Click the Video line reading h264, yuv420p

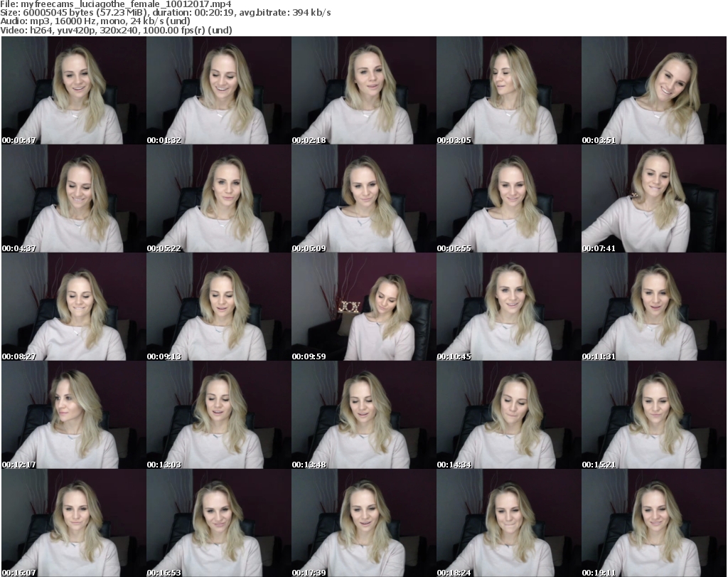click(116, 30)
